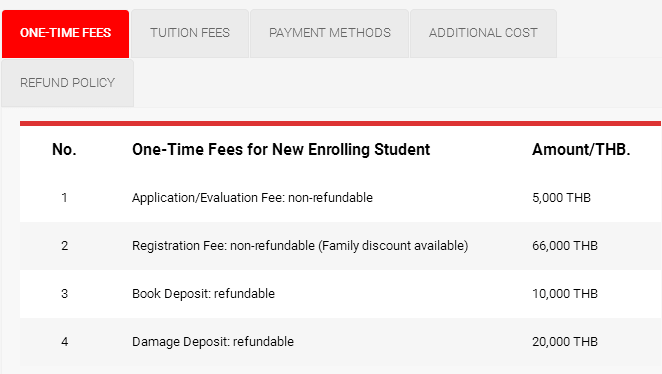
Task: Click the 66,000 THB amount
Action: [565, 246]
